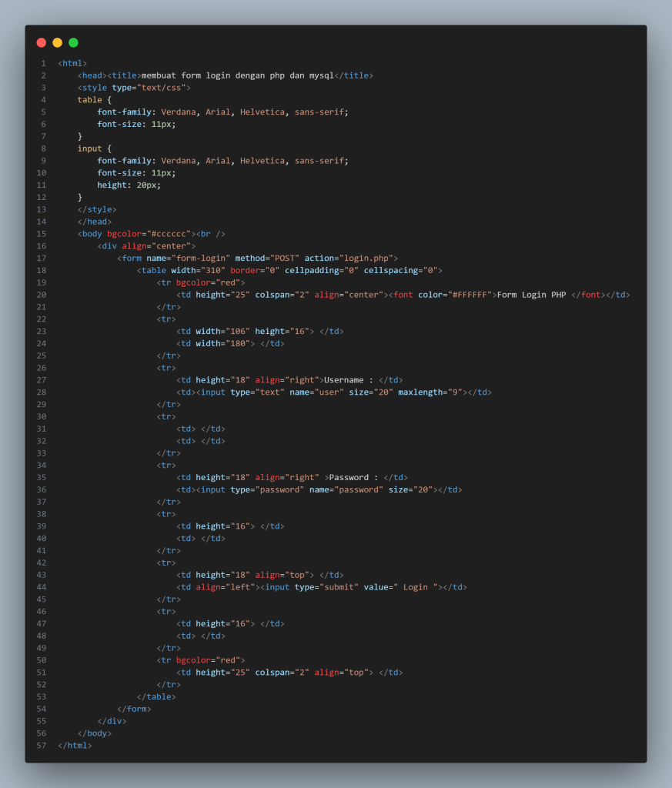The height and width of the screenshot is (788, 672).
Task: Click line number 57 in gutter
Action: coord(42,746)
